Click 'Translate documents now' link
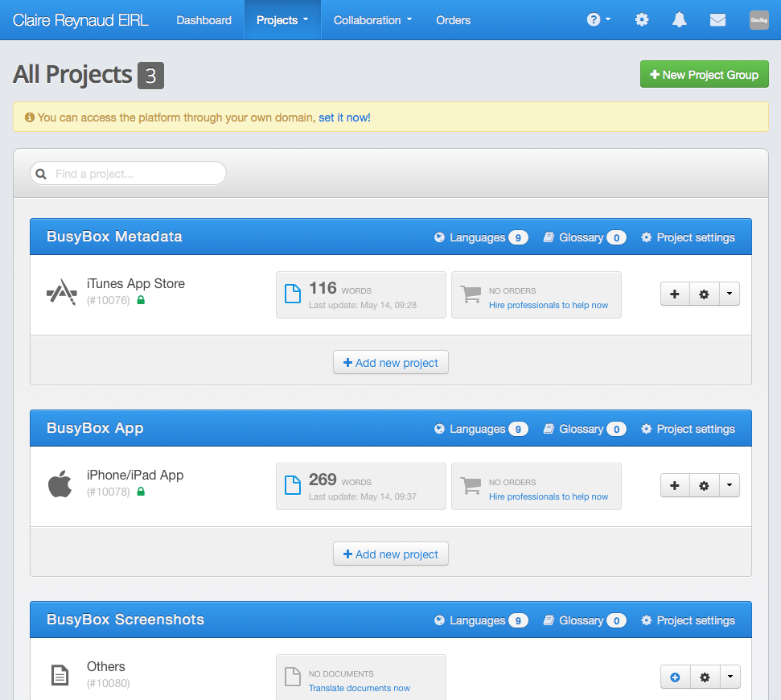Screen dimensions: 781x700 coord(359,688)
